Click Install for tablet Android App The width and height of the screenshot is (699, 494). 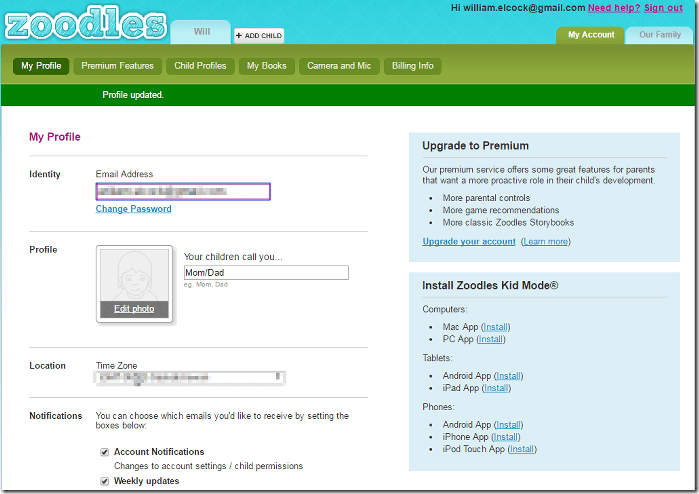(x=509, y=376)
